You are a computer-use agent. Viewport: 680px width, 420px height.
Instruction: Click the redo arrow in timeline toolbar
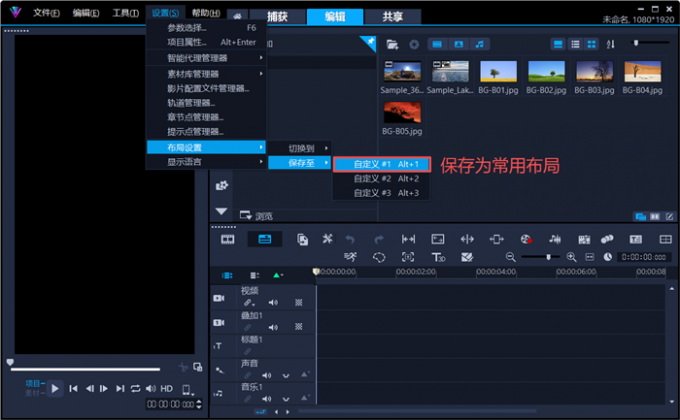pyautogui.click(x=379, y=239)
